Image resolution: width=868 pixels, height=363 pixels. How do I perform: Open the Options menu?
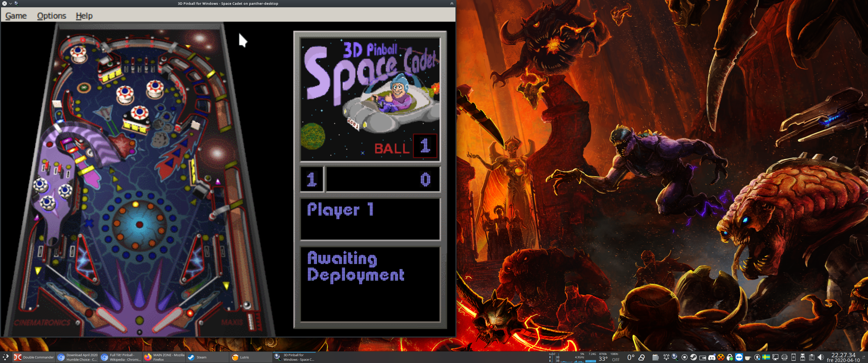tap(51, 15)
